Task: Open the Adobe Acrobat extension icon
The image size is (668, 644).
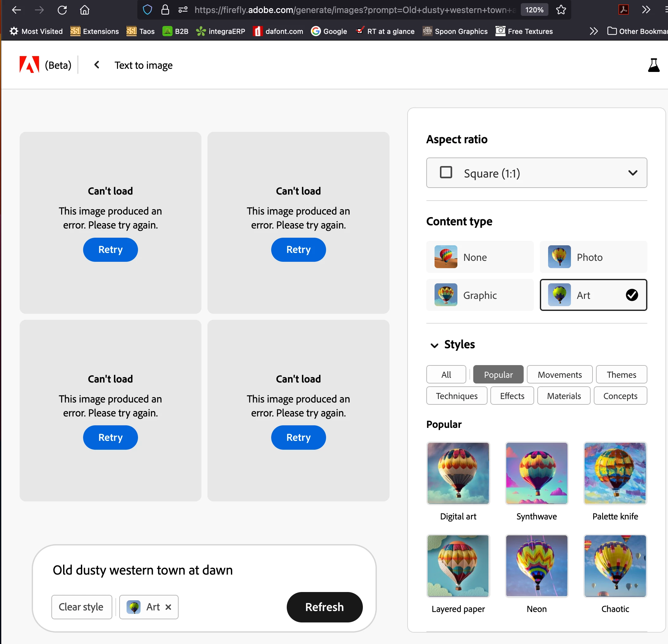Action: point(623,10)
